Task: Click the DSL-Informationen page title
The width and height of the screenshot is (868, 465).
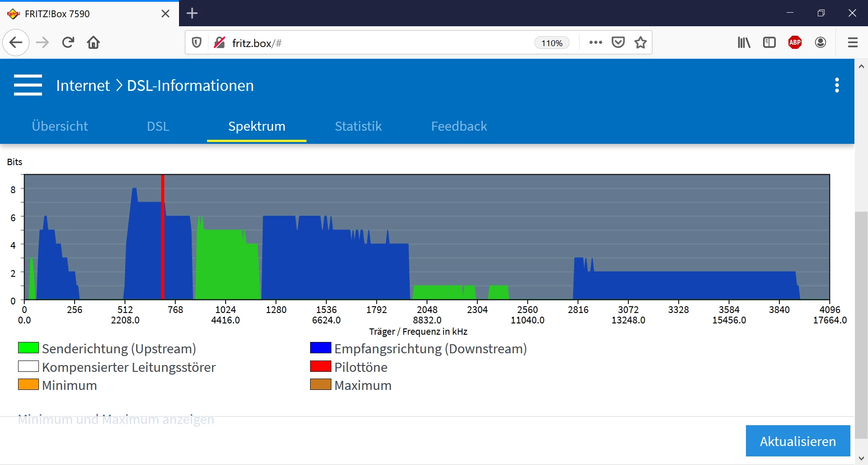Action: pyautogui.click(x=190, y=85)
